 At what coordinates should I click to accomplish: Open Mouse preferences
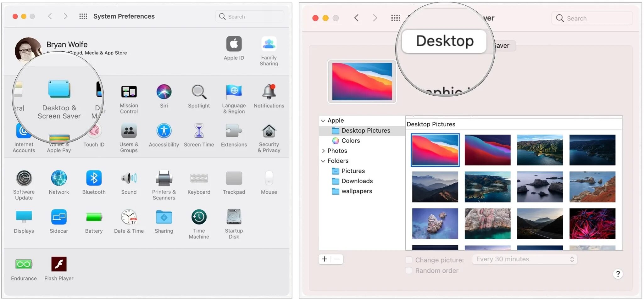pos(269,182)
